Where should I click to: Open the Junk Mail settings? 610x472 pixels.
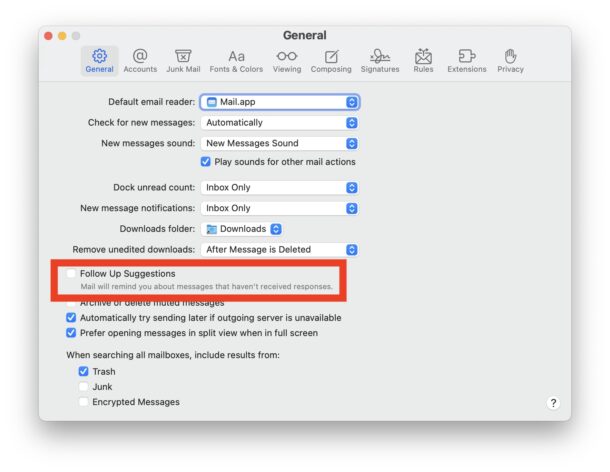(183, 60)
